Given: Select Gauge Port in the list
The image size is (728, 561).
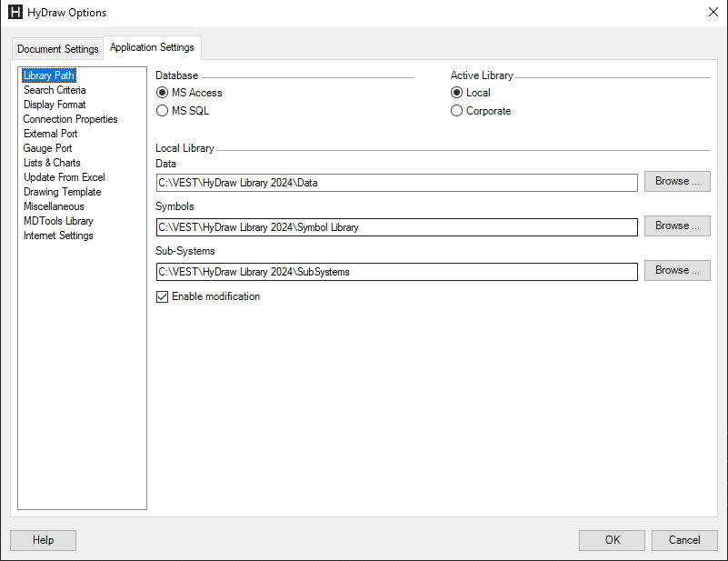Looking at the screenshot, I should [48, 148].
